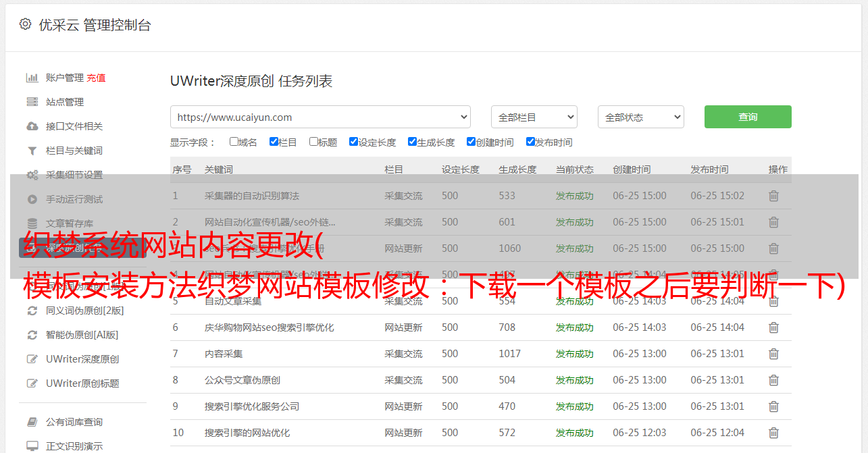Expand the 全部栏目 dropdown
Image resolution: width=868 pixels, height=453 pixels.
(x=534, y=117)
